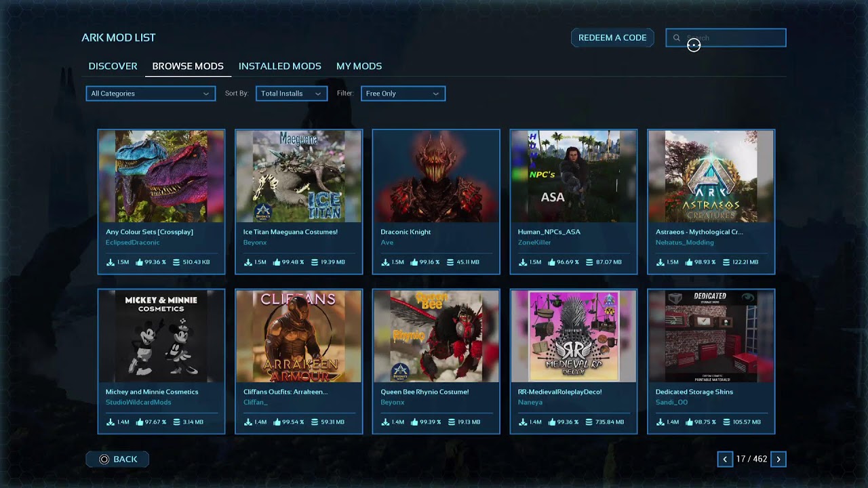The width and height of the screenshot is (868, 488).
Task: Open the All Categories dropdown
Action: 151,94
